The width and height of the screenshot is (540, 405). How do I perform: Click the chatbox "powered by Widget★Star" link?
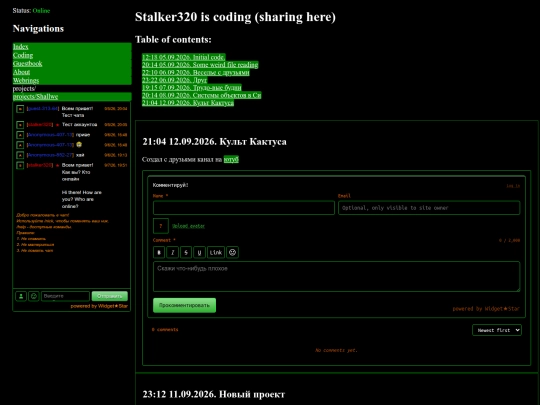click(x=99, y=306)
